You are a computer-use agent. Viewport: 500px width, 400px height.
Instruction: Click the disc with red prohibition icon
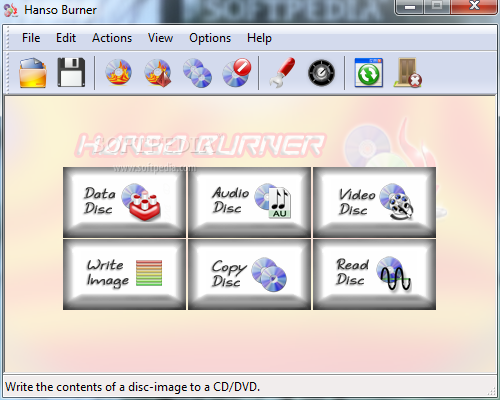tap(237, 72)
